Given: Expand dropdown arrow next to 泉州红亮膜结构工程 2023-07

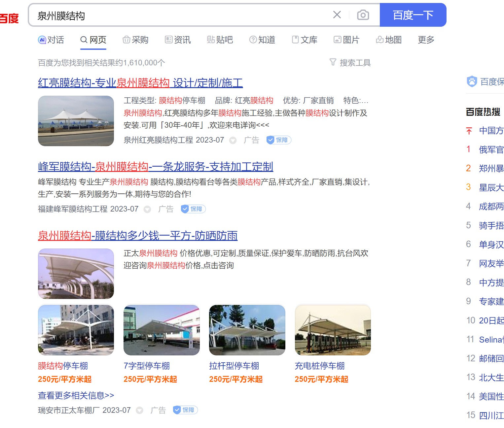Looking at the screenshot, I should (233, 140).
